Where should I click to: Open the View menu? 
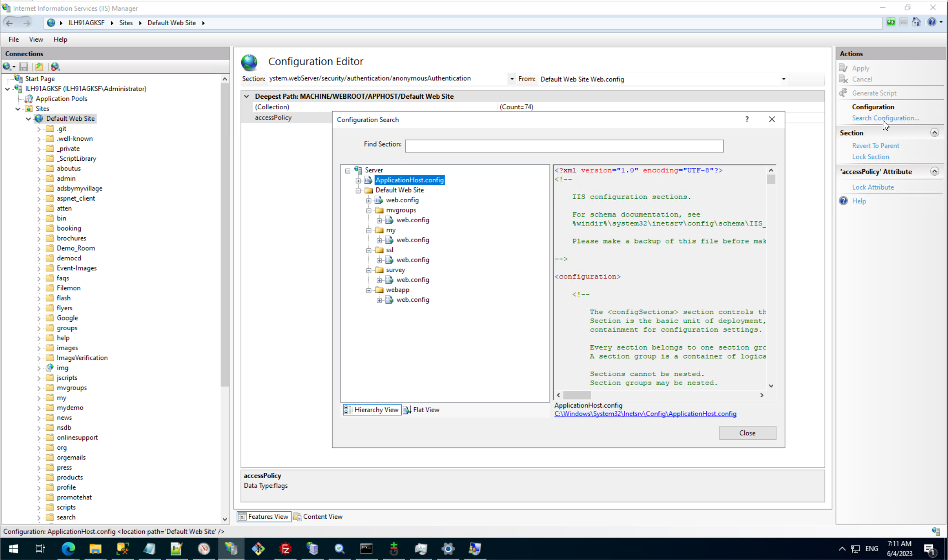pos(36,39)
